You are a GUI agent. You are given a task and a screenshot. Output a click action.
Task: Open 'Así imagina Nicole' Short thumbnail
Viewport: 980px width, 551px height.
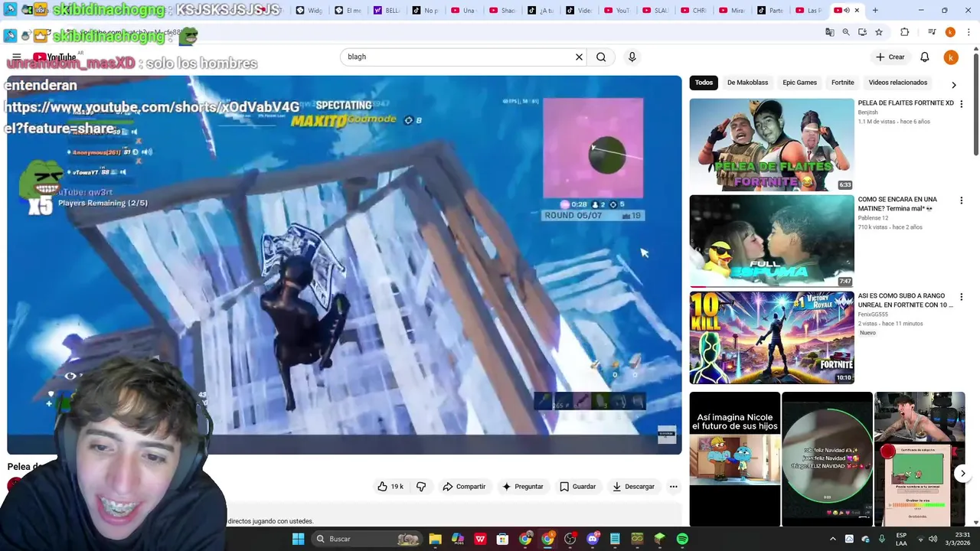(734, 459)
